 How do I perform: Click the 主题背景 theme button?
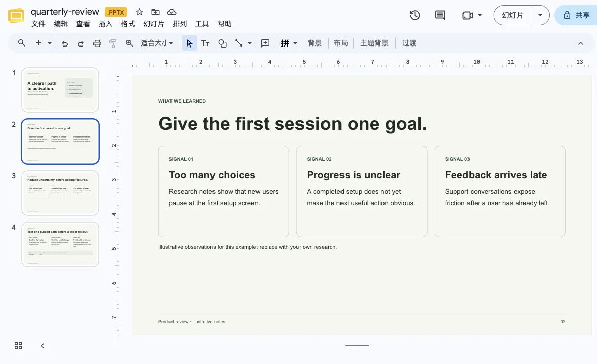tap(374, 43)
